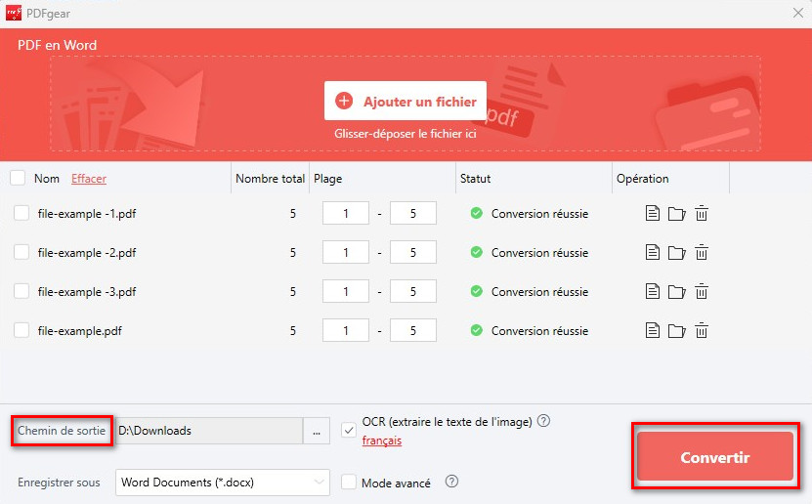Edit start page for file-example -3.pdf

[345, 292]
